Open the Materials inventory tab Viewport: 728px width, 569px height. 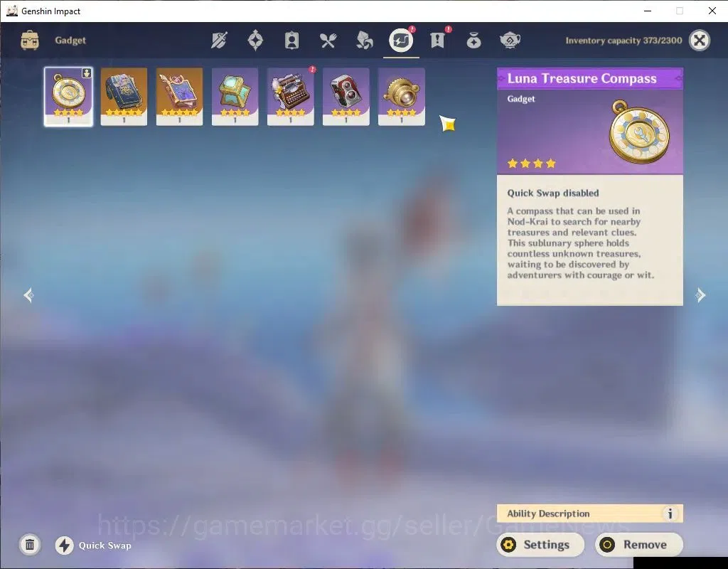365,41
